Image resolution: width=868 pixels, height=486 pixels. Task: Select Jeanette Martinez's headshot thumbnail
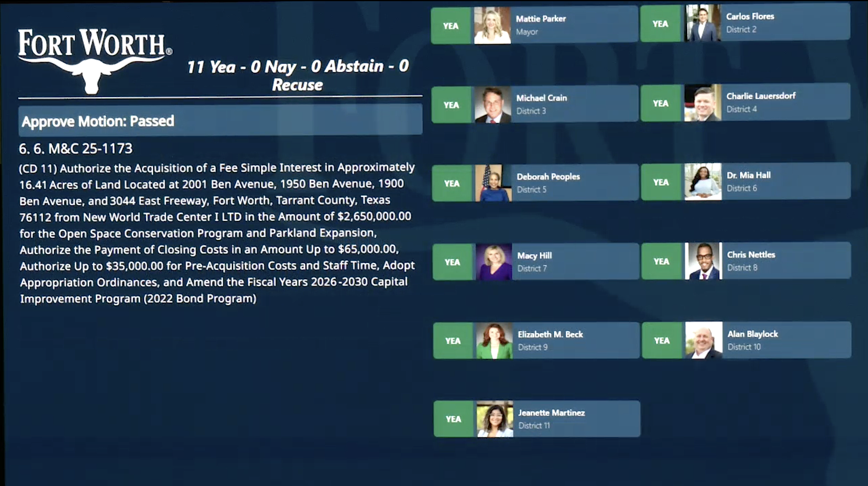pos(495,419)
